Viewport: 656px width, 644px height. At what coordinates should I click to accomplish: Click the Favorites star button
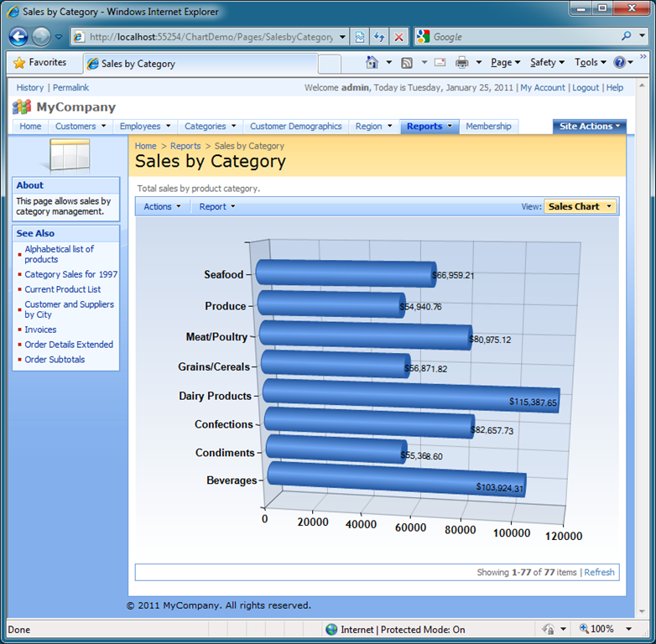(40, 63)
